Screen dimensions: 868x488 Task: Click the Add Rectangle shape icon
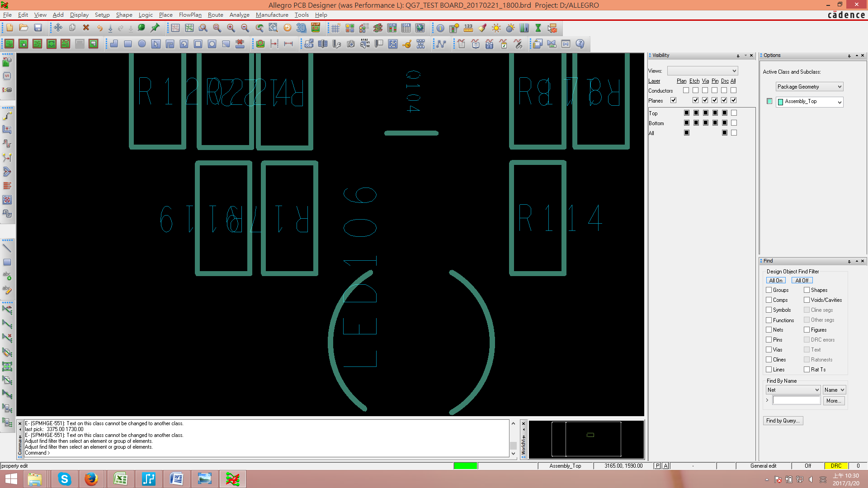[x=128, y=44]
